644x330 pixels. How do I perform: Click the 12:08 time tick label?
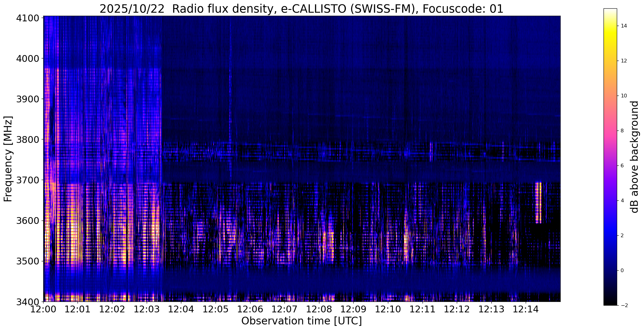click(319, 309)
